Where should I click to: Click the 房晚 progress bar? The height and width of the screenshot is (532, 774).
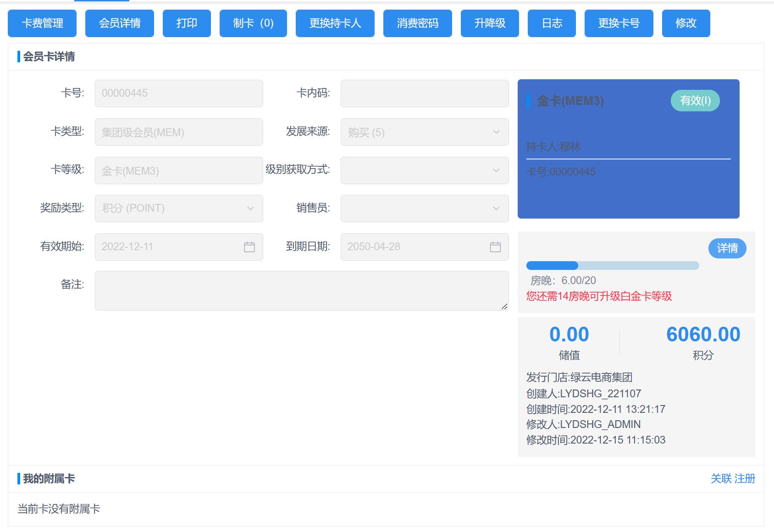point(612,266)
